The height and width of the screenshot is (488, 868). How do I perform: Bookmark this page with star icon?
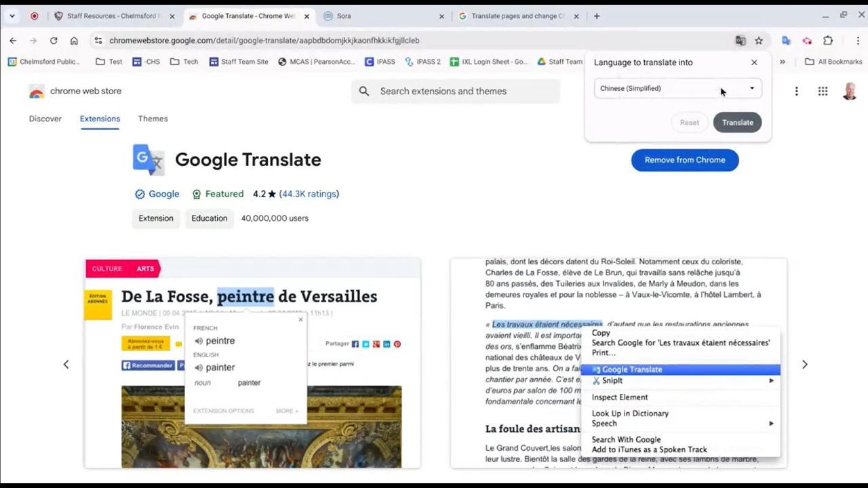pos(759,41)
